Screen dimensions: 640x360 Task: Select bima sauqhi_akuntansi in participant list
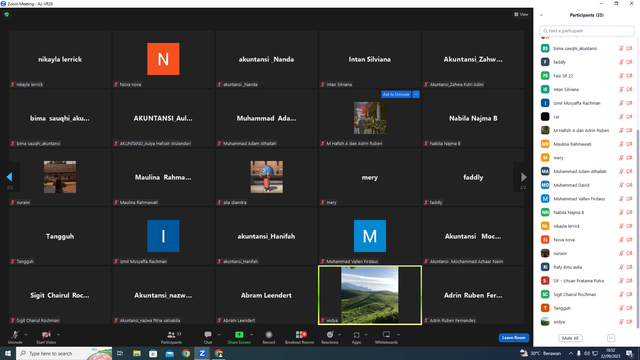pyautogui.click(x=586, y=48)
